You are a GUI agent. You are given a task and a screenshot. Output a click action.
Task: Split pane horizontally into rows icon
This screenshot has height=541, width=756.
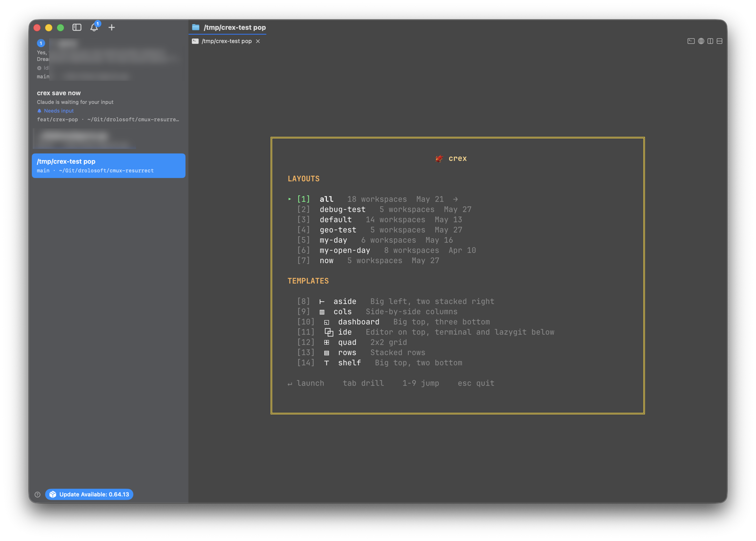pos(719,41)
